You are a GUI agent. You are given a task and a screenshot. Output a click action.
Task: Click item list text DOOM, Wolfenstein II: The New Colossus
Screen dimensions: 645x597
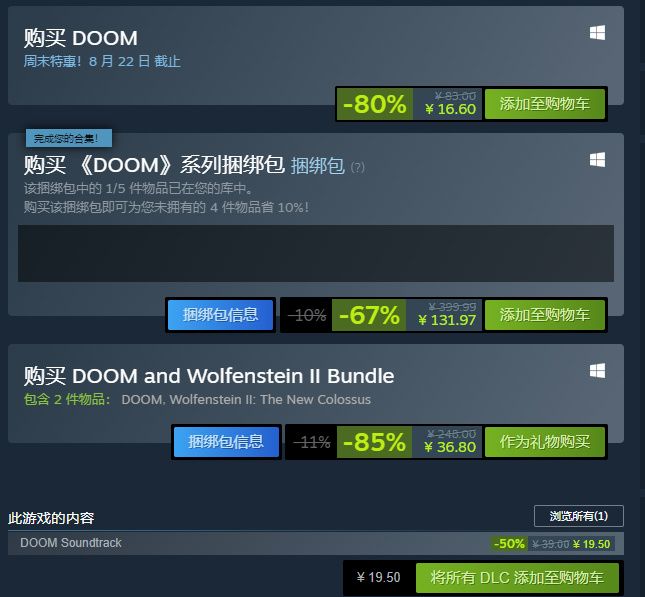[x=246, y=400]
